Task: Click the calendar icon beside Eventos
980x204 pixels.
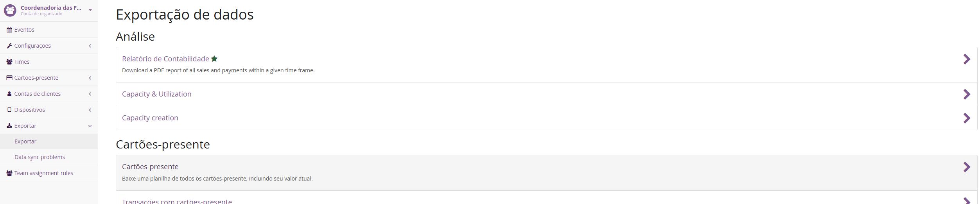Action: pos(9,30)
